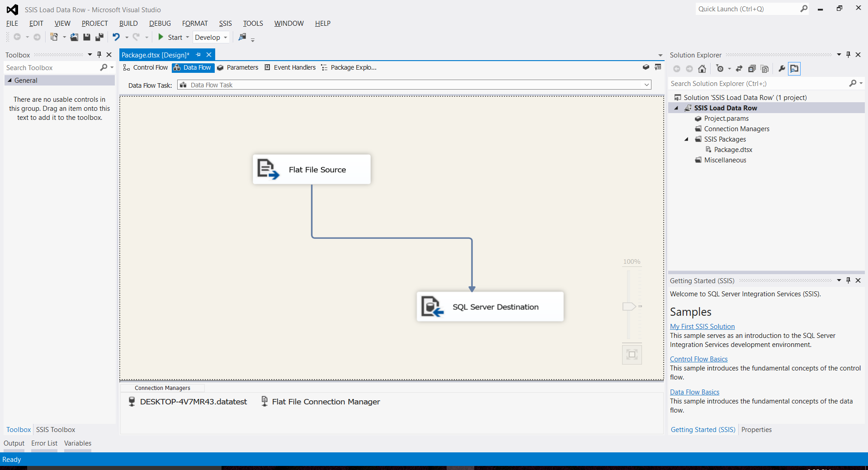
Task: Open Toolbox window position dropdown
Action: [x=90, y=55]
